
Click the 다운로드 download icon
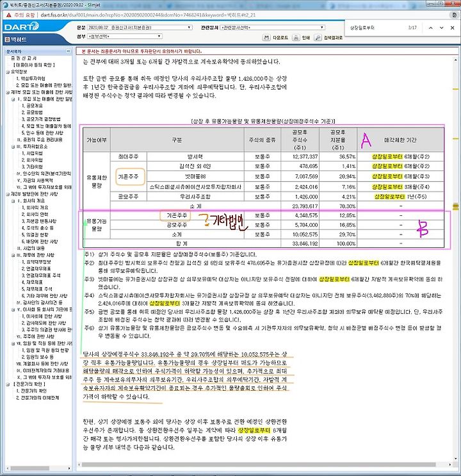(266, 38)
